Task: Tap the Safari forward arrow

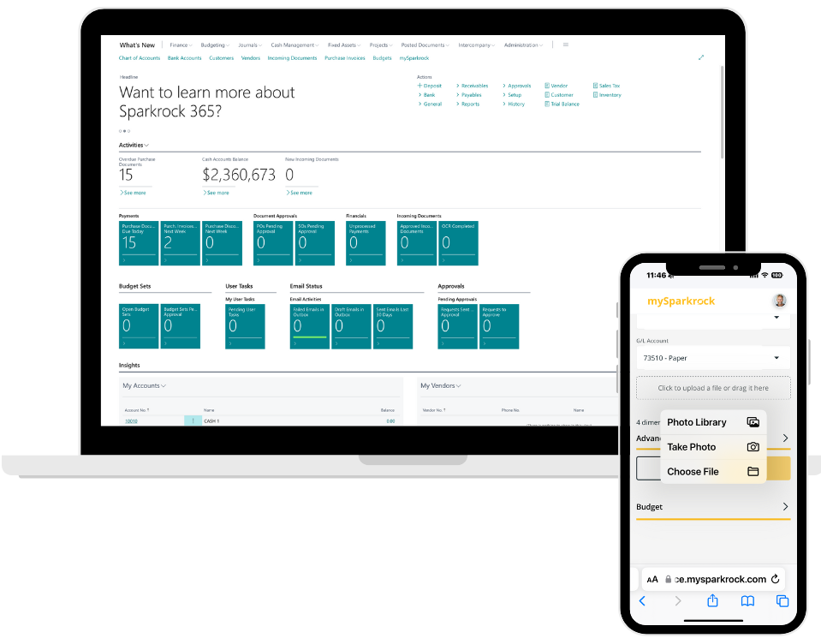Action: pyautogui.click(x=677, y=601)
